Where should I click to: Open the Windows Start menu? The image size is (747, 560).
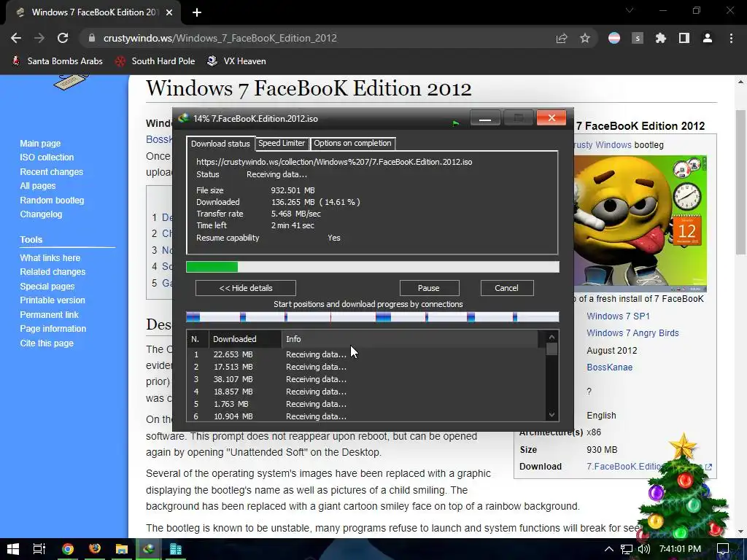pos(13,549)
